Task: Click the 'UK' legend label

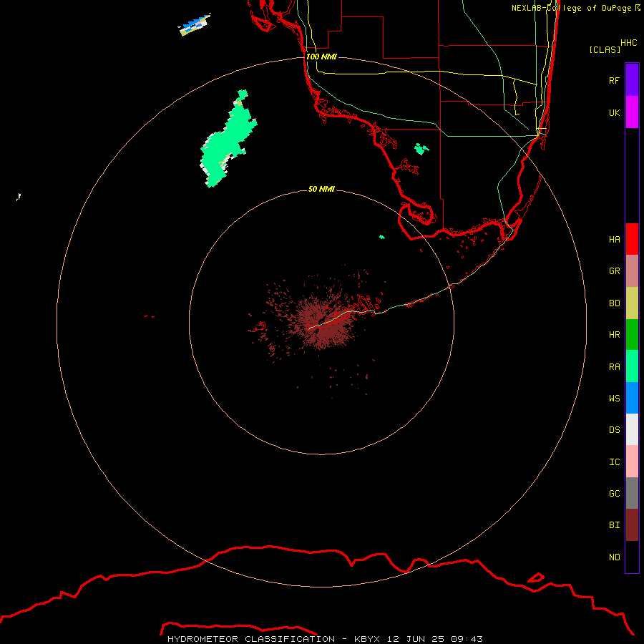Action: click(x=614, y=112)
